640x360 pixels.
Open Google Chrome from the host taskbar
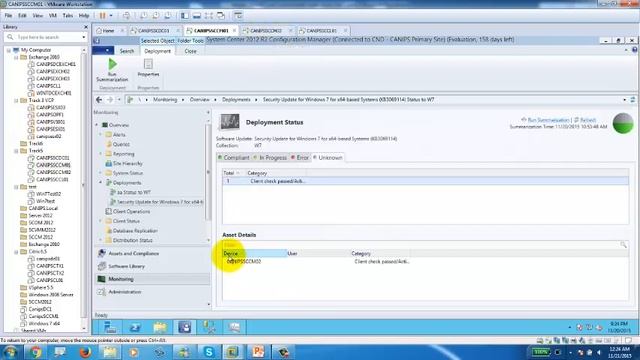pos(36,352)
